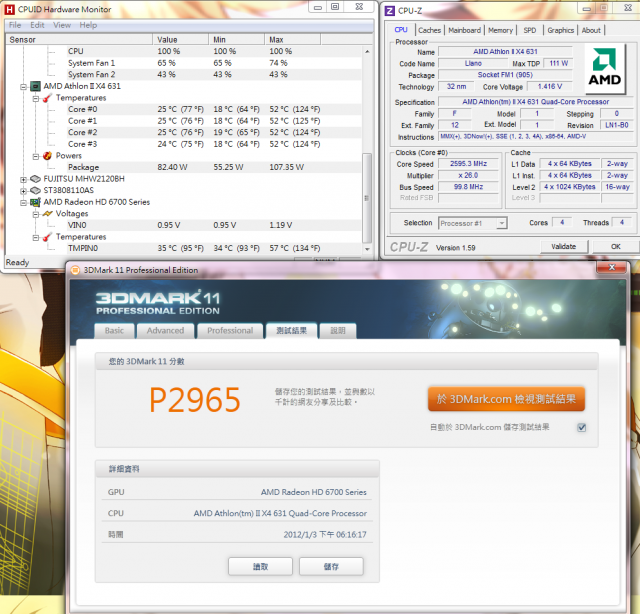Switch to the Mainboard tab in CPU-Z
The height and width of the screenshot is (614, 640).
(x=464, y=30)
